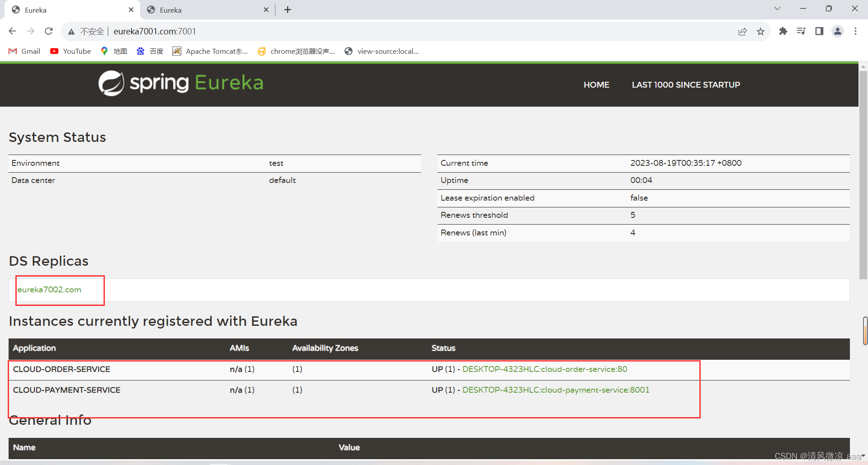Switch to the second Eureka tab

tap(208, 10)
